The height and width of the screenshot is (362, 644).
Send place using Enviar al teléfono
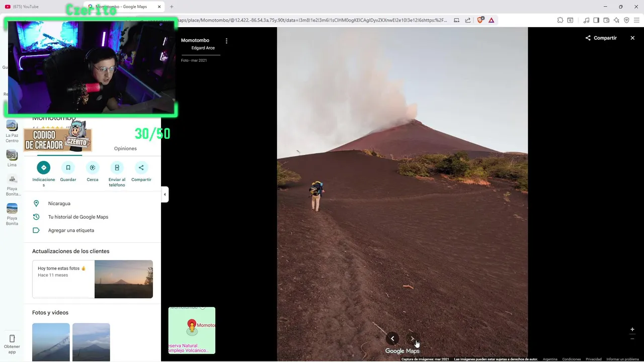click(x=117, y=167)
